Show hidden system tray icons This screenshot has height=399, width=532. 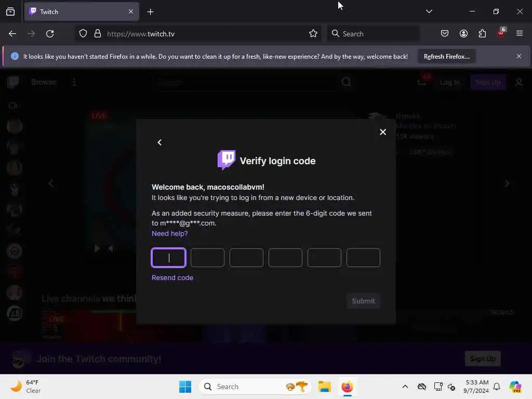[x=405, y=387]
